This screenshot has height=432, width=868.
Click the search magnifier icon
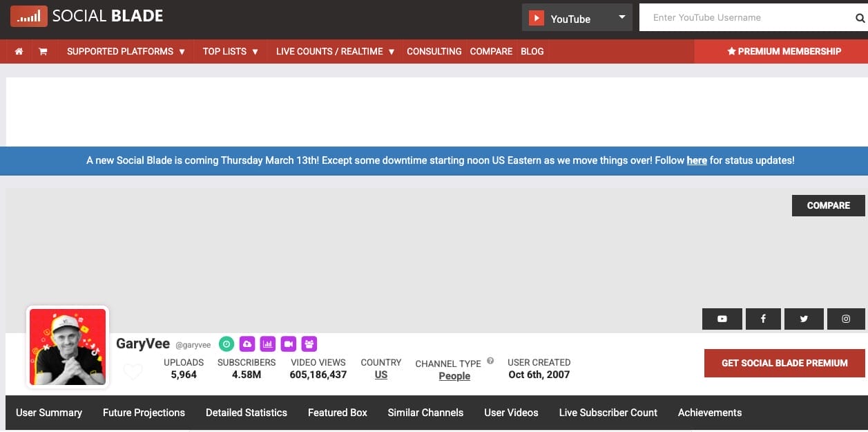pyautogui.click(x=858, y=17)
